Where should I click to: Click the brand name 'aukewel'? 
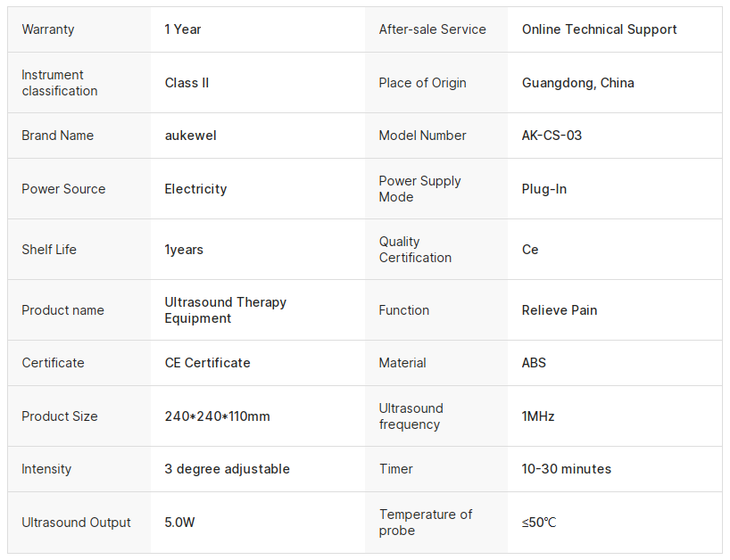click(x=190, y=136)
